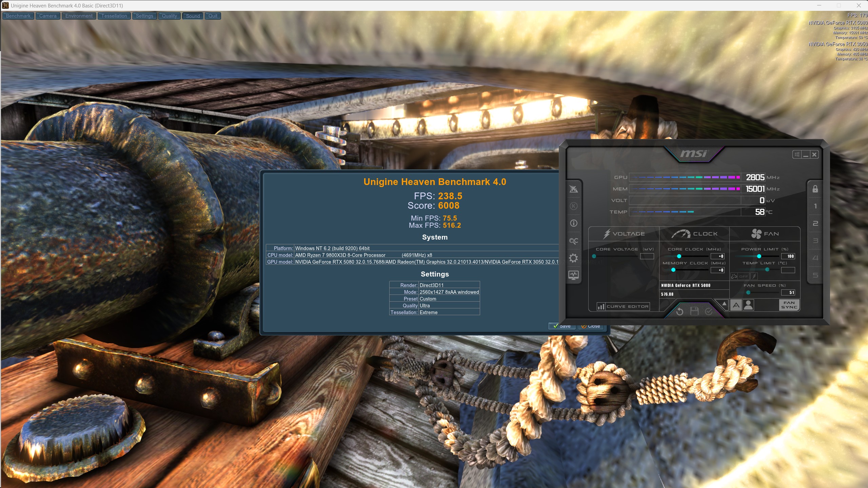
Task: Open the Tessellation menu in Heaven
Action: click(114, 16)
